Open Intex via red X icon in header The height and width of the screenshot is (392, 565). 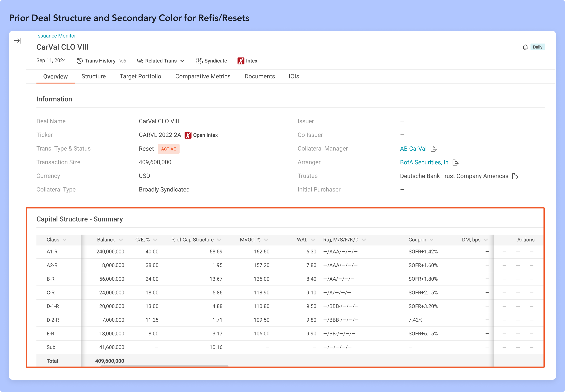click(241, 61)
